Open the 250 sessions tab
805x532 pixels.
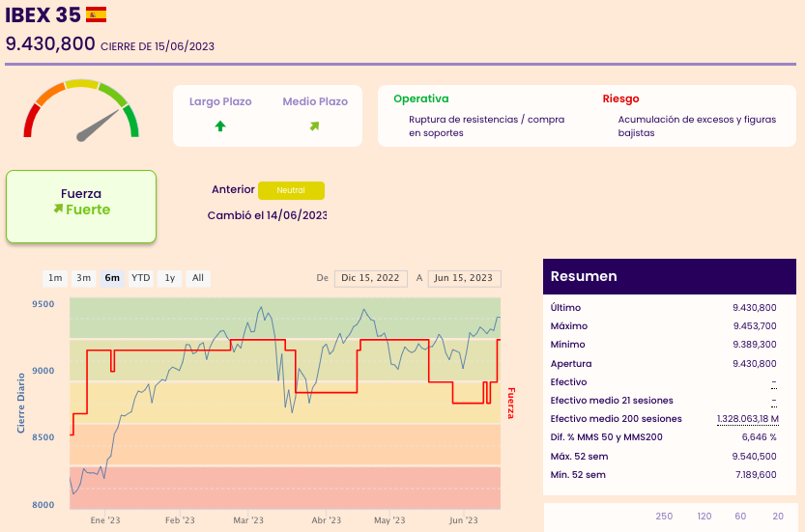click(664, 517)
